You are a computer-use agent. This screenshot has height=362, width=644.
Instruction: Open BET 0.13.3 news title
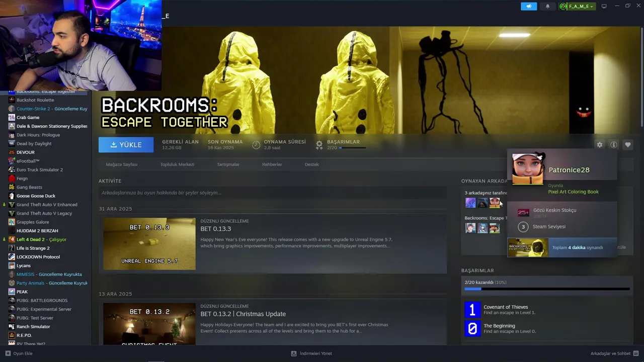pos(216,229)
